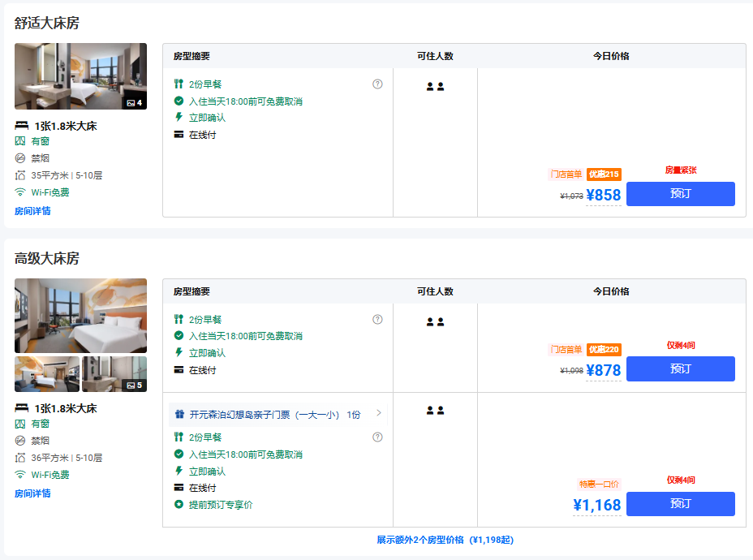The width and height of the screenshot is (753, 560).
Task: Open photo count badge on 舒适大床房 image
Action: click(x=134, y=103)
